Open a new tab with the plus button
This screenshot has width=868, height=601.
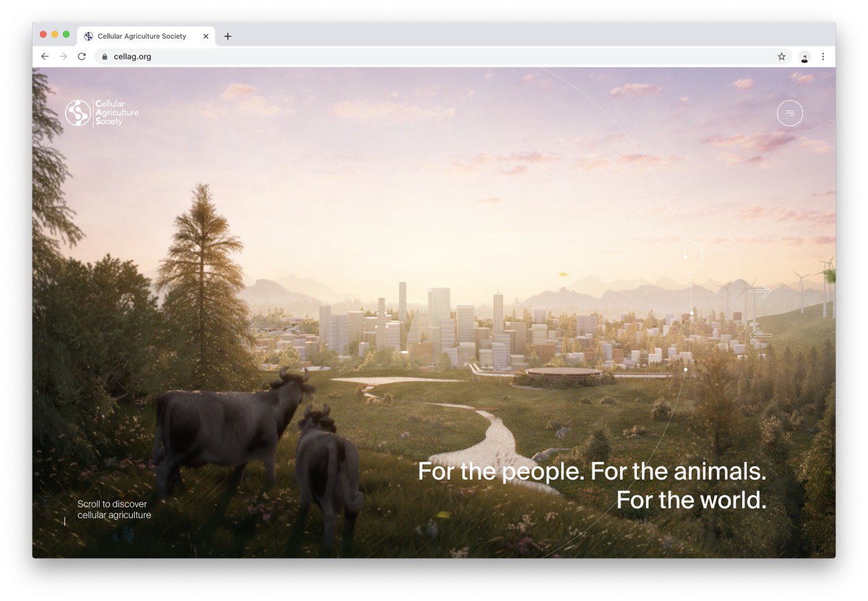point(228,37)
